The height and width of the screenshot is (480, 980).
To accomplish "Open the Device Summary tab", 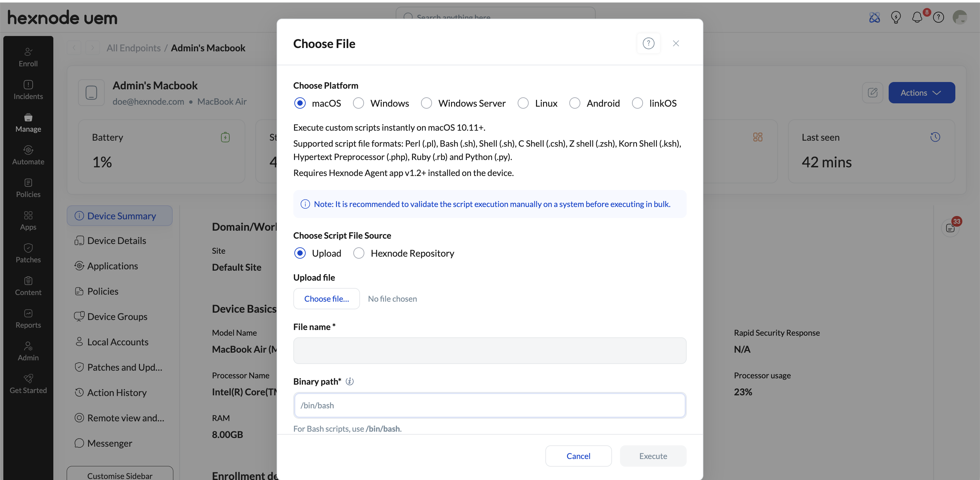I will pos(119,216).
